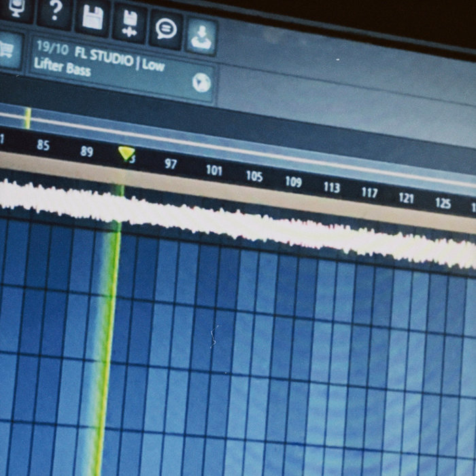Click bar 117 on the timeline ruler
476x476 pixels.
pos(369,192)
